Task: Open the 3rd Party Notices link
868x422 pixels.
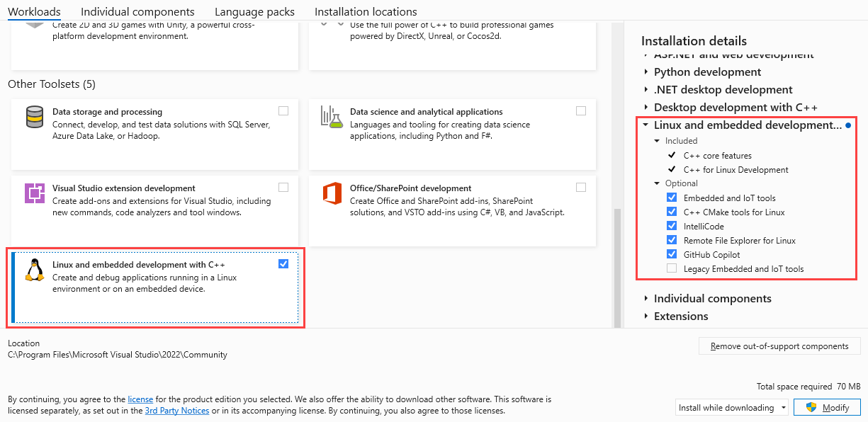Action: click(176, 410)
